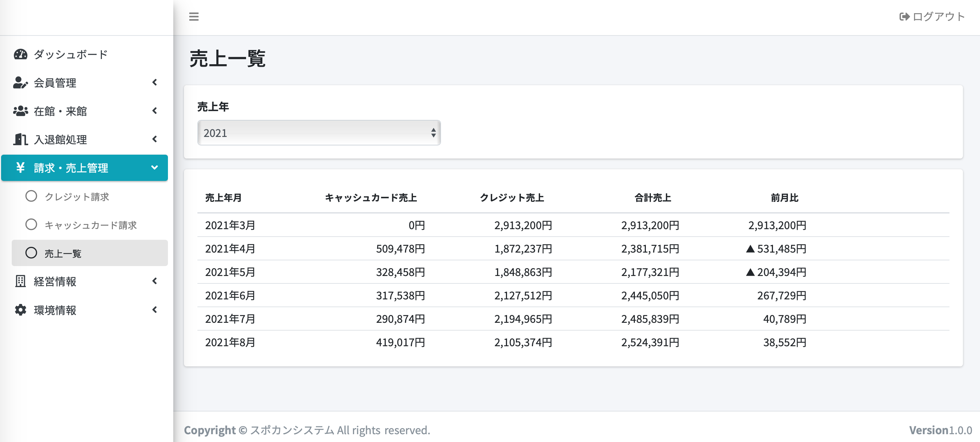Go to キャッシュカード請求 submenu link

91,225
